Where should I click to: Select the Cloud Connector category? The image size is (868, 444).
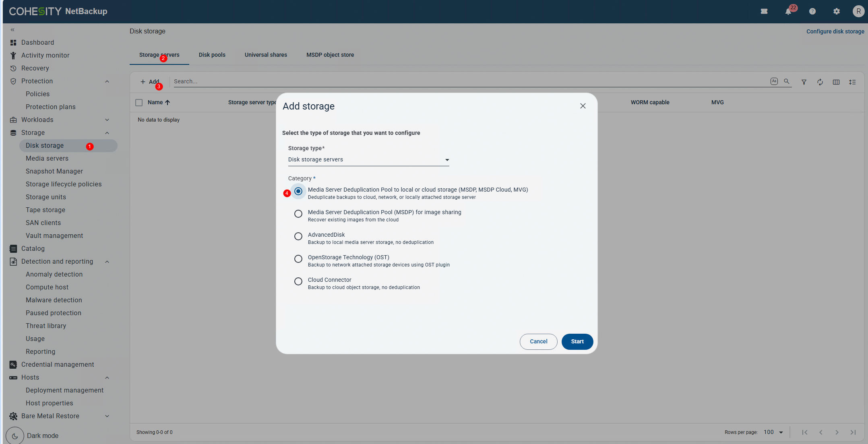pos(298,281)
